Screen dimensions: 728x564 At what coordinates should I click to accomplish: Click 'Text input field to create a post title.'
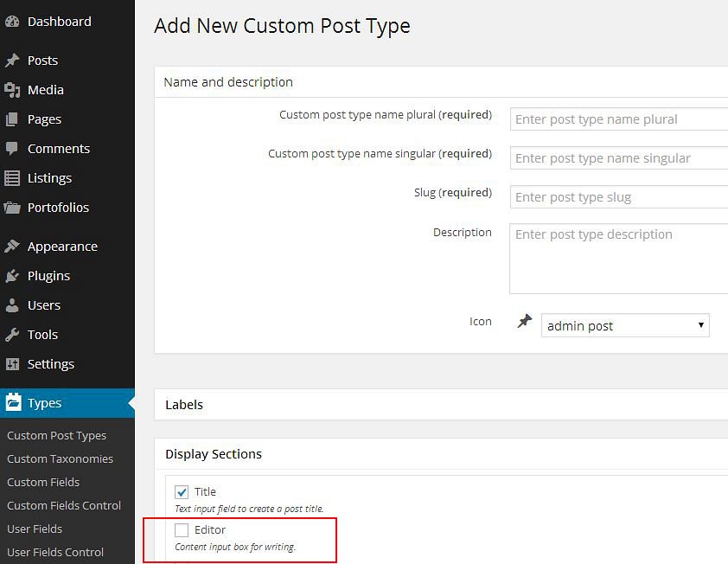[249, 509]
